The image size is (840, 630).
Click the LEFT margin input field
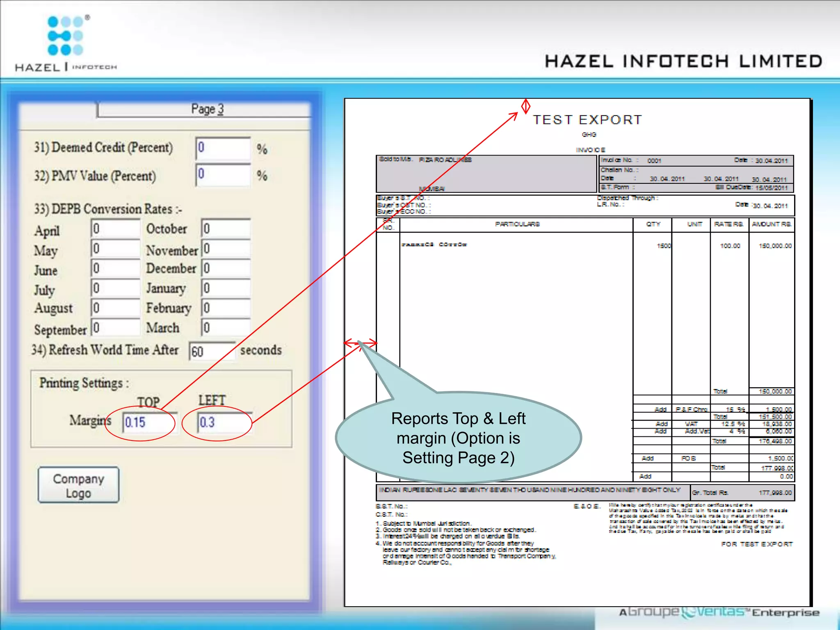click(225, 422)
